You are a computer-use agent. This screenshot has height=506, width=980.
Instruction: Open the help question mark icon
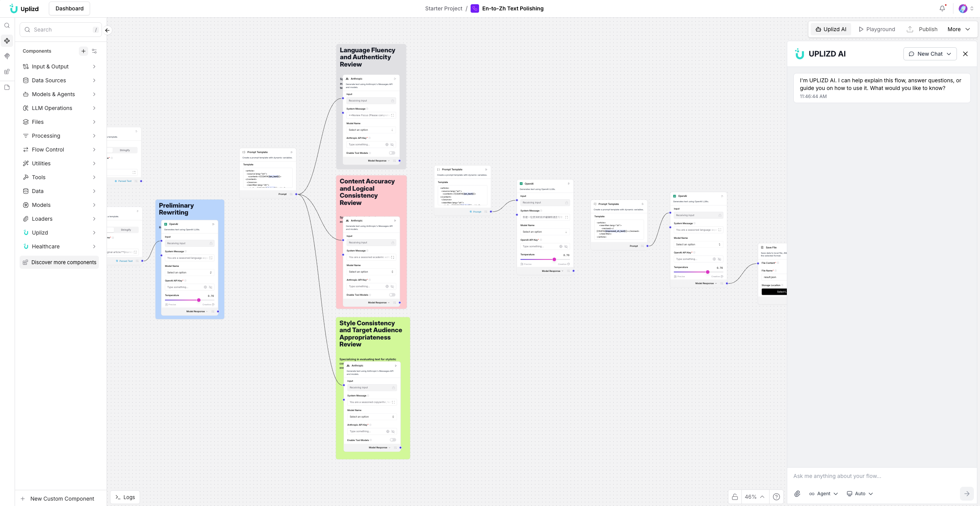click(x=776, y=497)
